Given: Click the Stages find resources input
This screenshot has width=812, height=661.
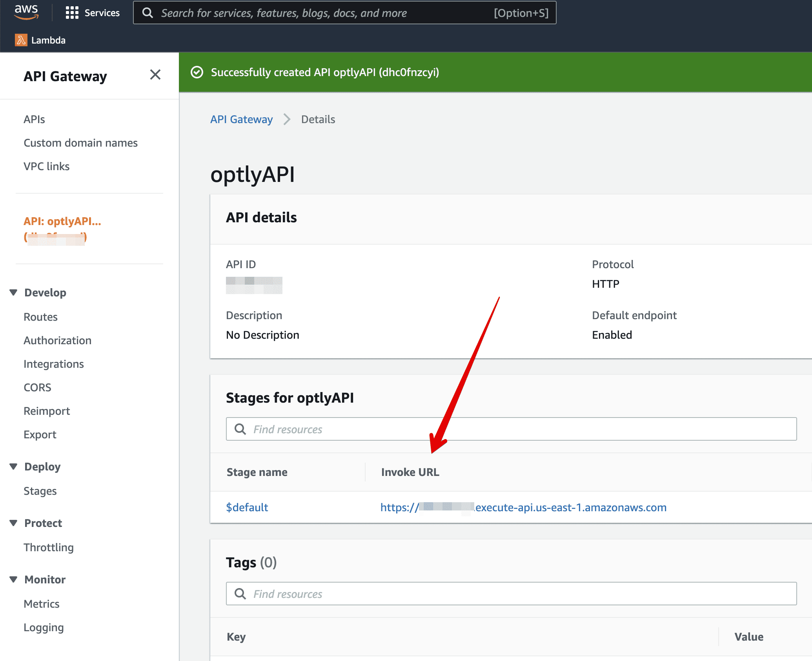Looking at the screenshot, I should pyautogui.click(x=353, y=429).
